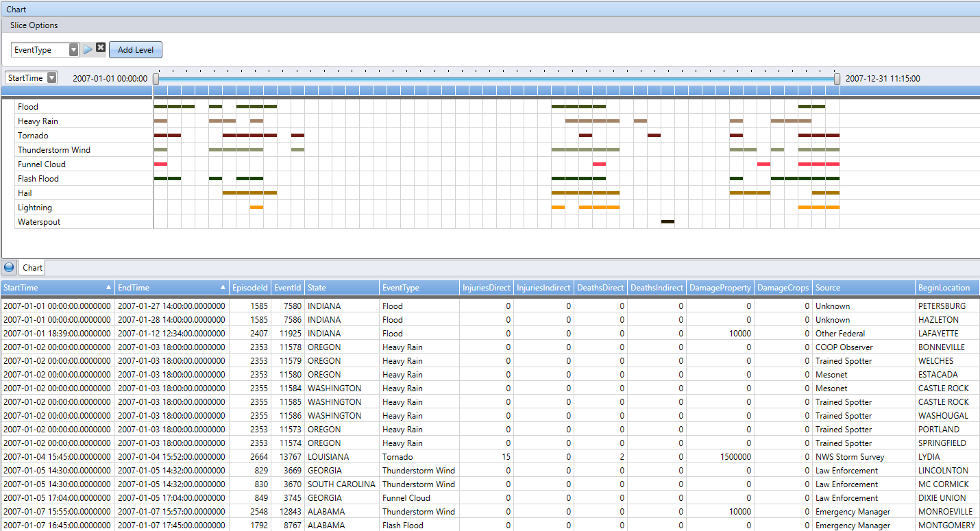Run the EventType slice playback arrow
Screen dimensions: 980x531
click(88, 49)
